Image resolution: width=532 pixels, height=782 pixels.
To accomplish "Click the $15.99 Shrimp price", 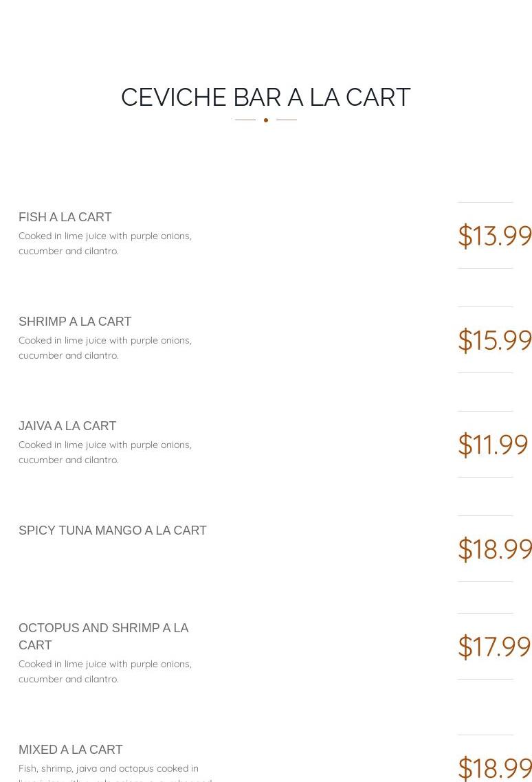I will click(x=494, y=340).
